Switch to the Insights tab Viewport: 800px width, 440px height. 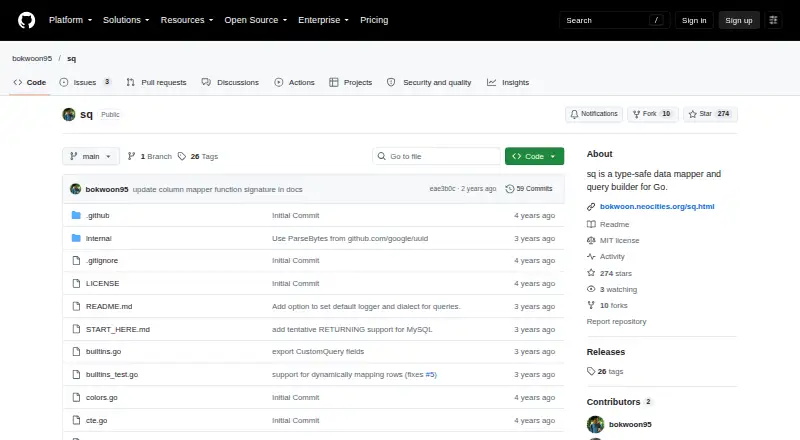tap(508, 82)
